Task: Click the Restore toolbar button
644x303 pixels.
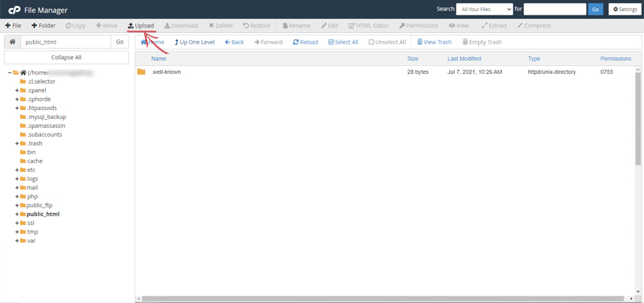Action: pyautogui.click(x=257, y=26)
